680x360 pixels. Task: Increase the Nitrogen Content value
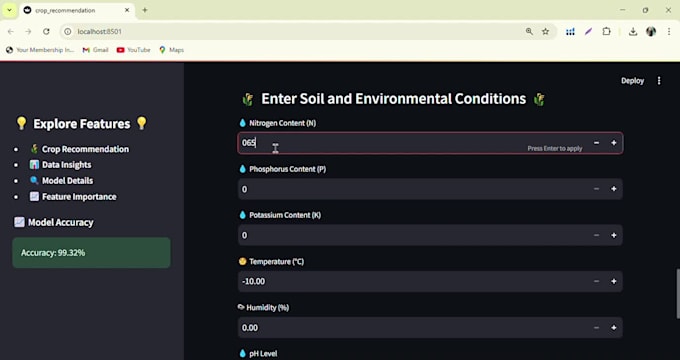coord(614,143)
